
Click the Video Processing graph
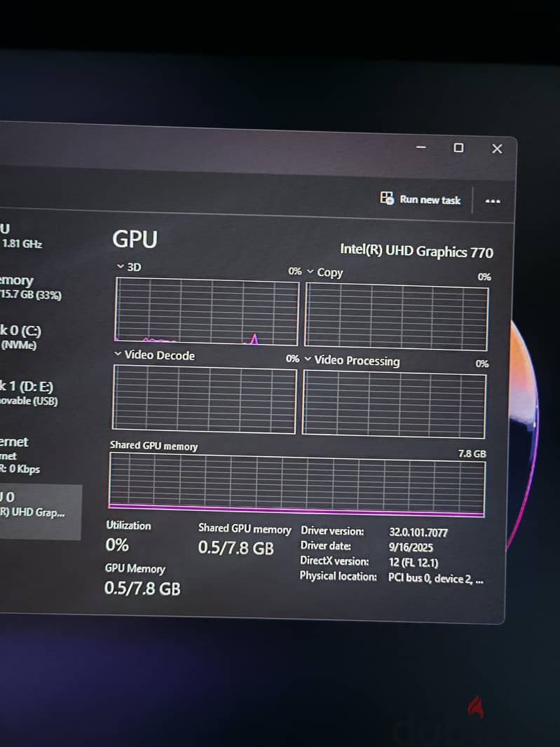[x=394, y=404]
